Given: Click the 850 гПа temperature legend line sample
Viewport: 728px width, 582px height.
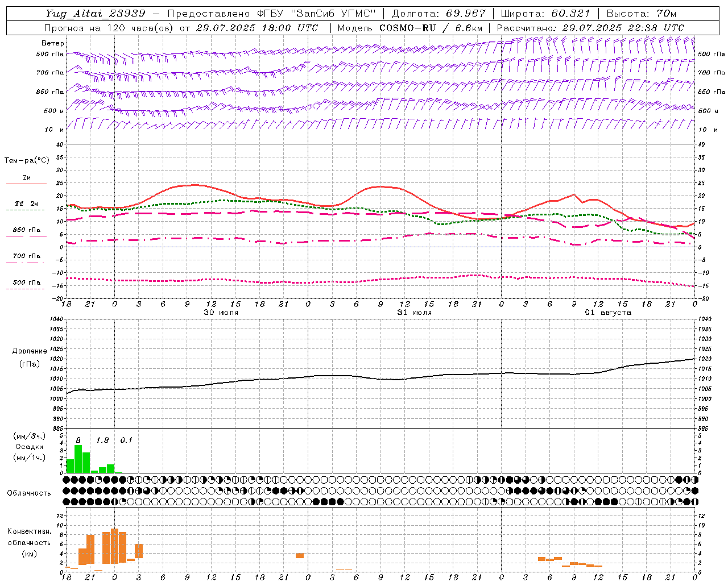Looking at the screenshot, I should (x=26, y=236).
